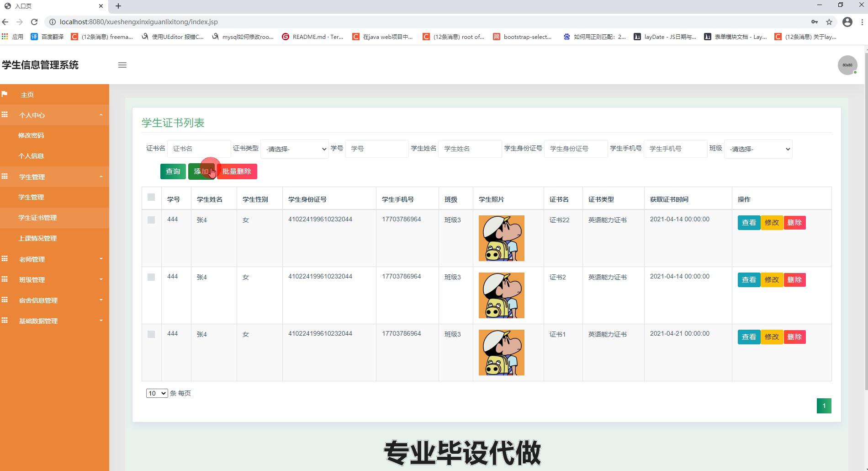
Task: Open 修改密码 in the sidebar
Action: (54, 135)
